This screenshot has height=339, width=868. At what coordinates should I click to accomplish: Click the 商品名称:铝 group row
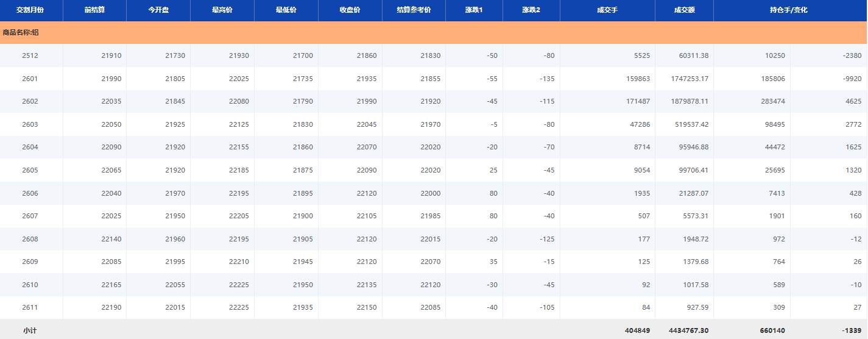[21, 32]
